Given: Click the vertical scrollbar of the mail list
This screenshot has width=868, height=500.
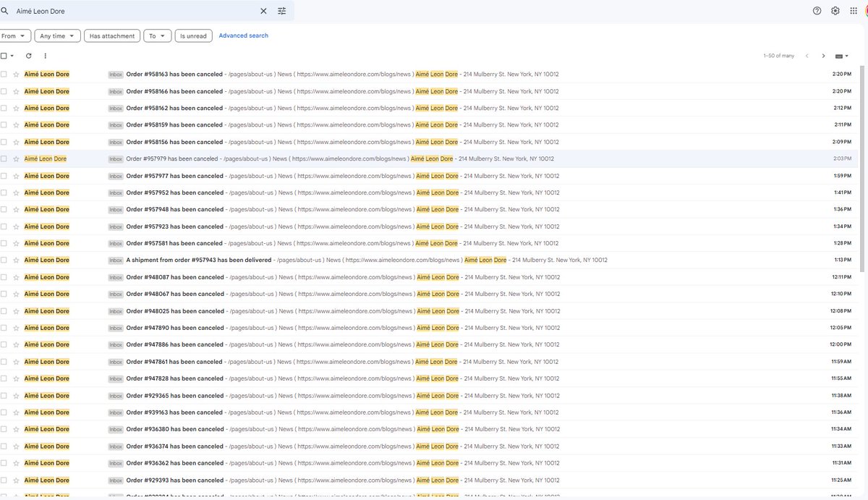Looking at the screenshot, I should [862, 169].
